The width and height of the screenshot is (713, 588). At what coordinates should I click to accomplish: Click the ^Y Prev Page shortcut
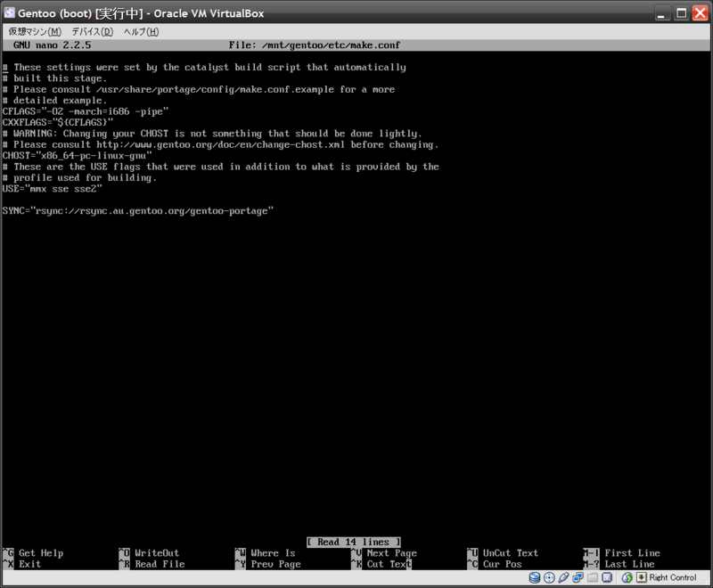pos(267,564)
